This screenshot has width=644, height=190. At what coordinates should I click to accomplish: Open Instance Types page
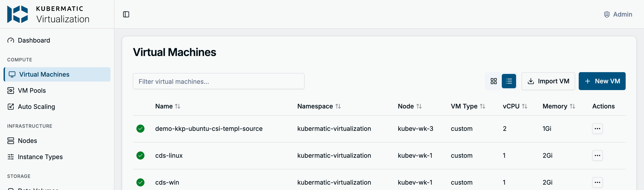57,157
